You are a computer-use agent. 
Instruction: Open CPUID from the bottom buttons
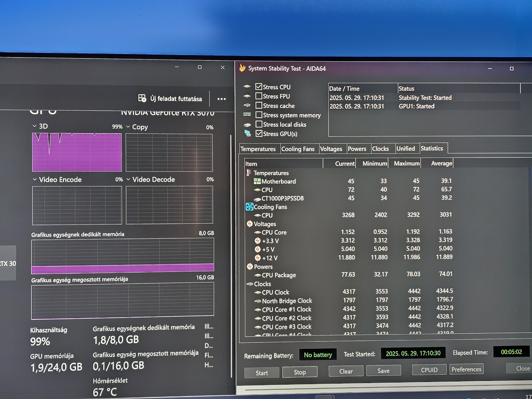pos(429,370)
